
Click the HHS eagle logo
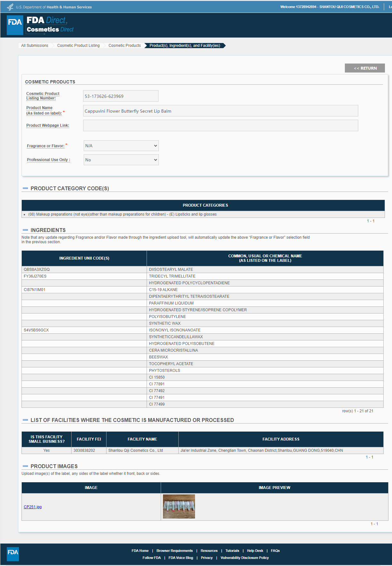tap(10, 7)
